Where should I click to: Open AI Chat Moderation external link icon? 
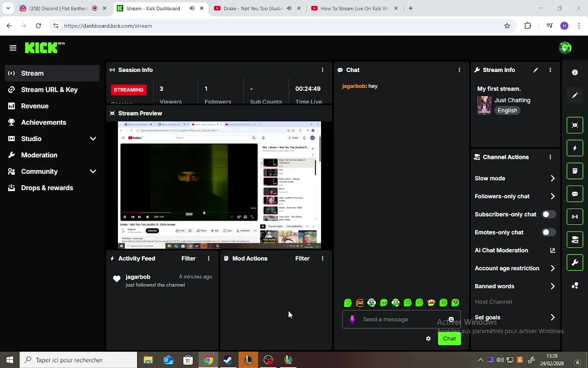point(552,250)
